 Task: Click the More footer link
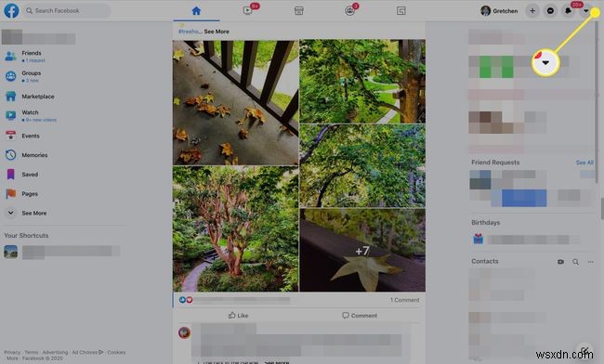12,358
